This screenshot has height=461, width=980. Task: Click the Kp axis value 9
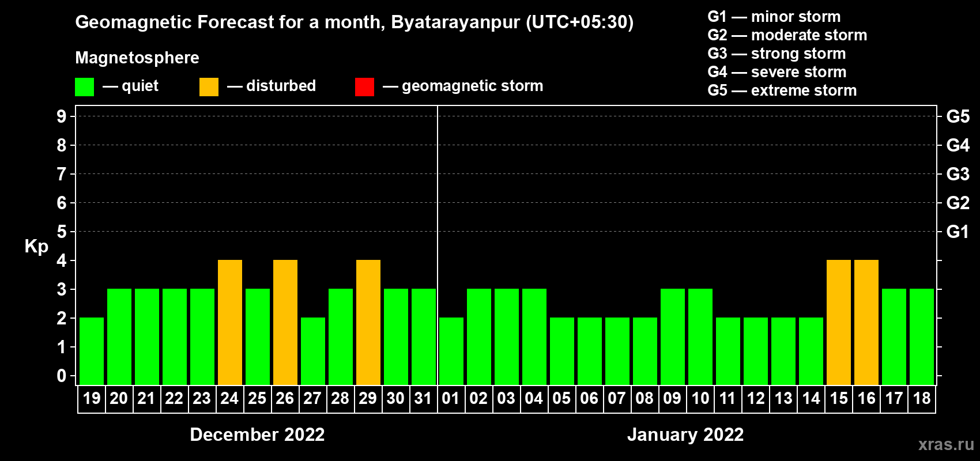(x=62, y=116)
